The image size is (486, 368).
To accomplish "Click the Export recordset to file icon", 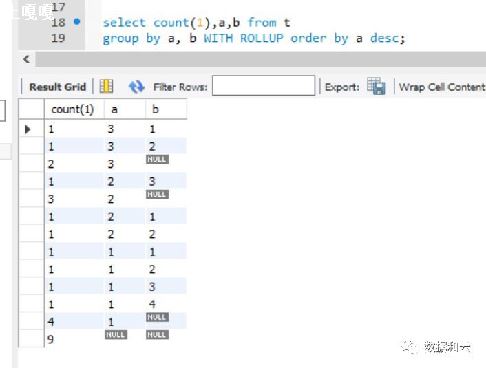I will click(376, 86).
